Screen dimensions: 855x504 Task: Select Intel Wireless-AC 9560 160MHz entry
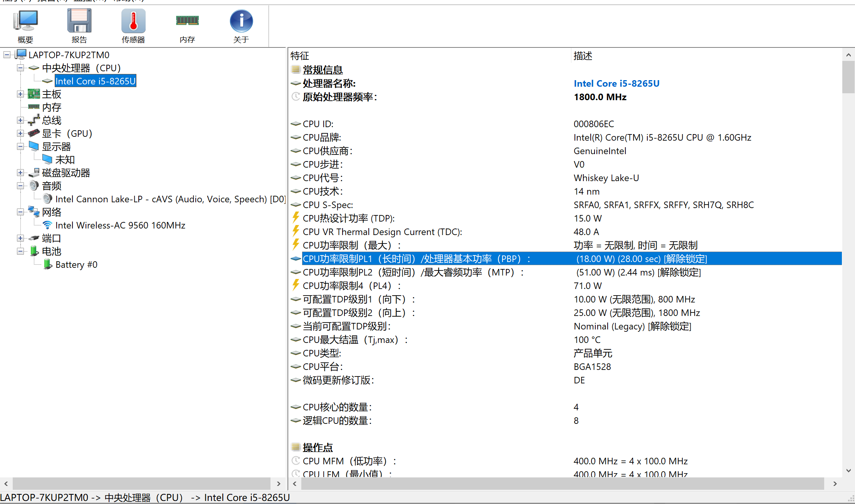point(120,225)
